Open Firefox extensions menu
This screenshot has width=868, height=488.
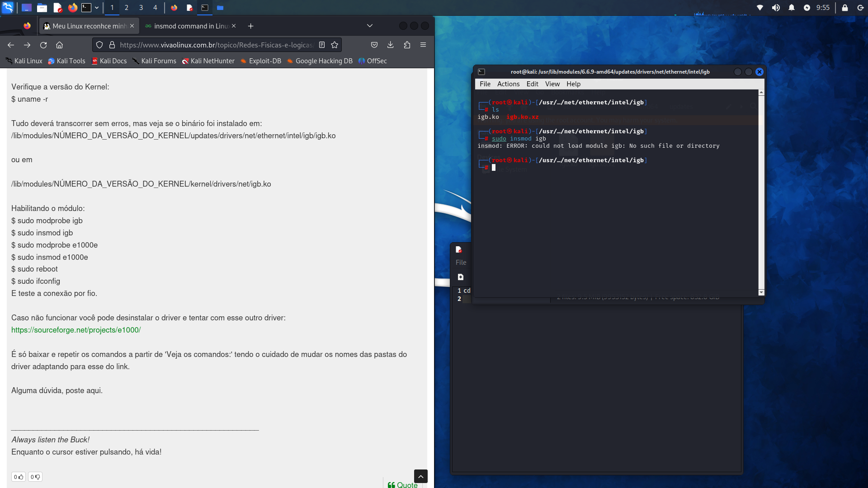click(407, 45)
